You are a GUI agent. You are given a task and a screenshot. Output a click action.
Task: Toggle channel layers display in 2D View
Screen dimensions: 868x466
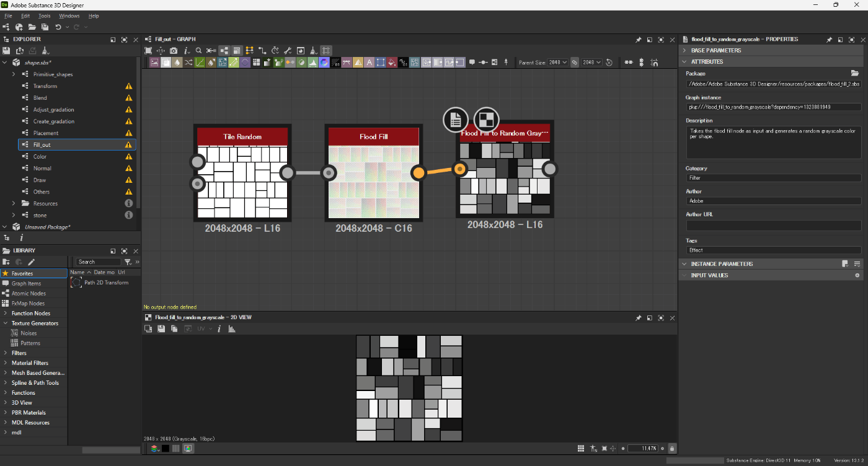154,448
